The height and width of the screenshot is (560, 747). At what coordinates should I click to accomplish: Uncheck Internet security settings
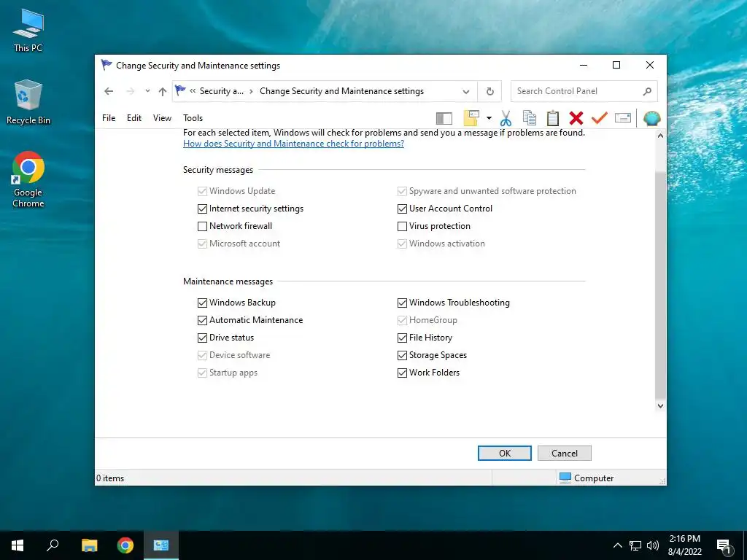tap(203, 209)
